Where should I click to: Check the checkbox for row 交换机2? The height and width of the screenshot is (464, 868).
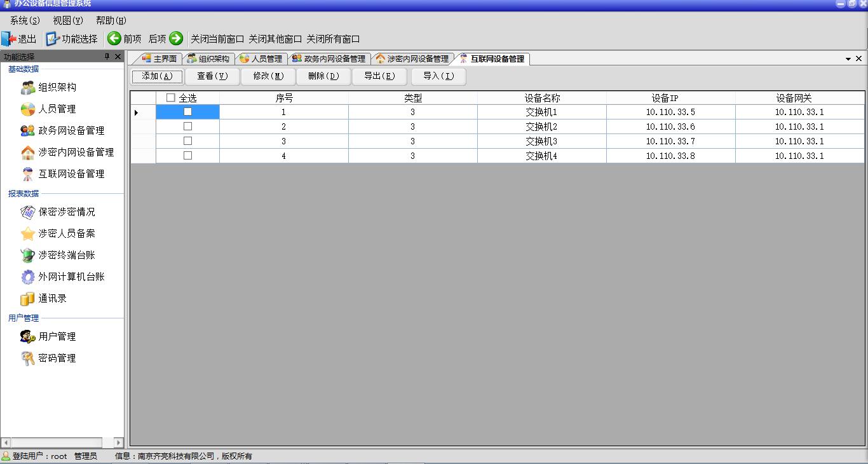187,126
